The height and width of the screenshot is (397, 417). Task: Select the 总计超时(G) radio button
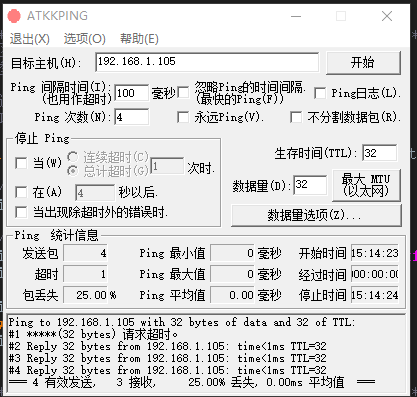[72, 171]
